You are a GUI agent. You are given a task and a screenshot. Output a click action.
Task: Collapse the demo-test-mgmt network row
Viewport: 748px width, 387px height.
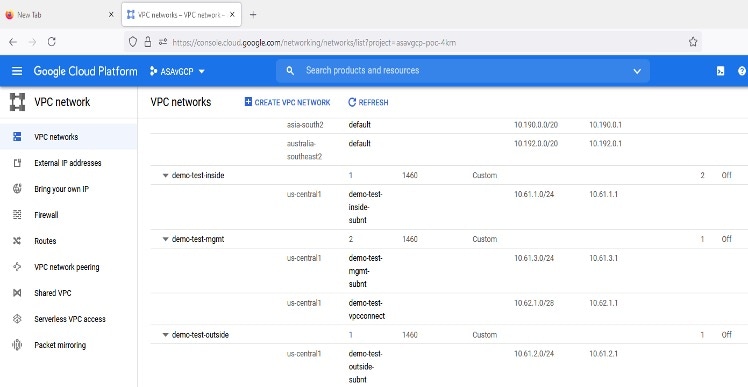click(x=166, y=240)
